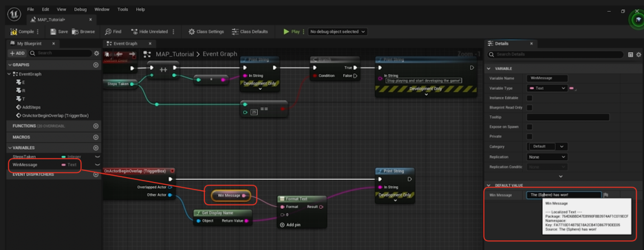Open Find in blueprint
The width and height of the screenshot is (644, 250).
pos(114,32)
